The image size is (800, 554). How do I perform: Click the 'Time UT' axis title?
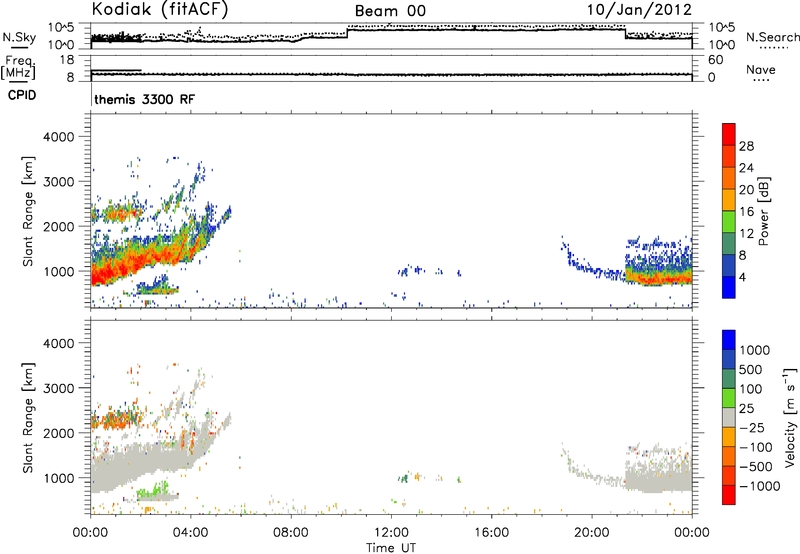coord(391,548)
